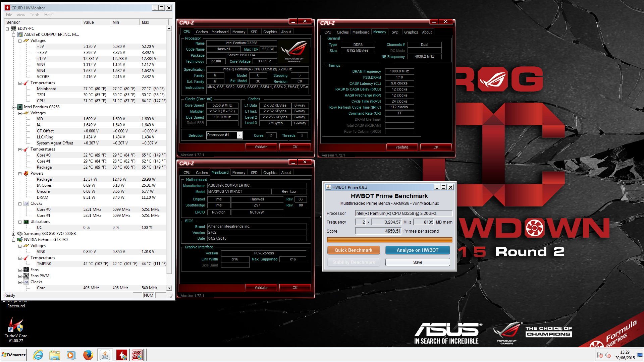Switch to ROG CPU-Z taskbar icon
This screenshot has height=362, width=644.
(137, 355)
